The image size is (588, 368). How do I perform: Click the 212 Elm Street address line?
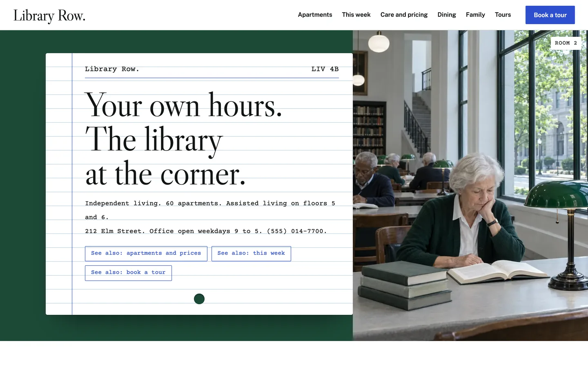206,231
